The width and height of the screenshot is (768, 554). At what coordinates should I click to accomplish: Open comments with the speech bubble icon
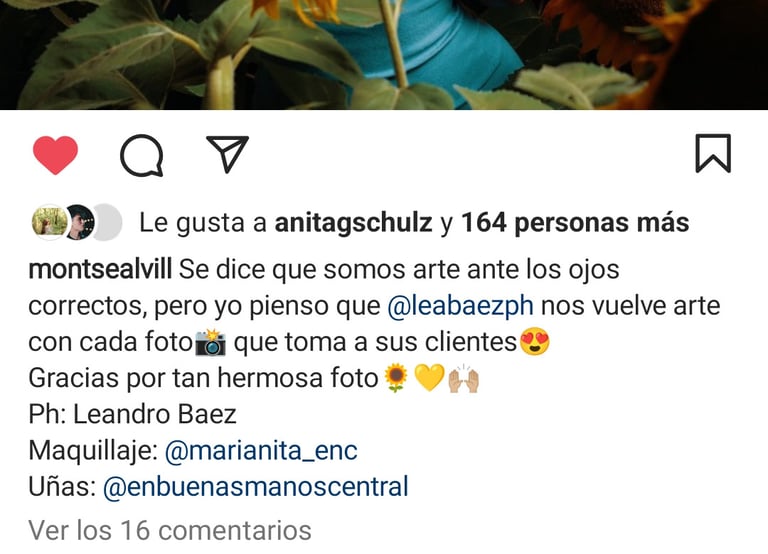pyautogui.click(x=142, y=155)
